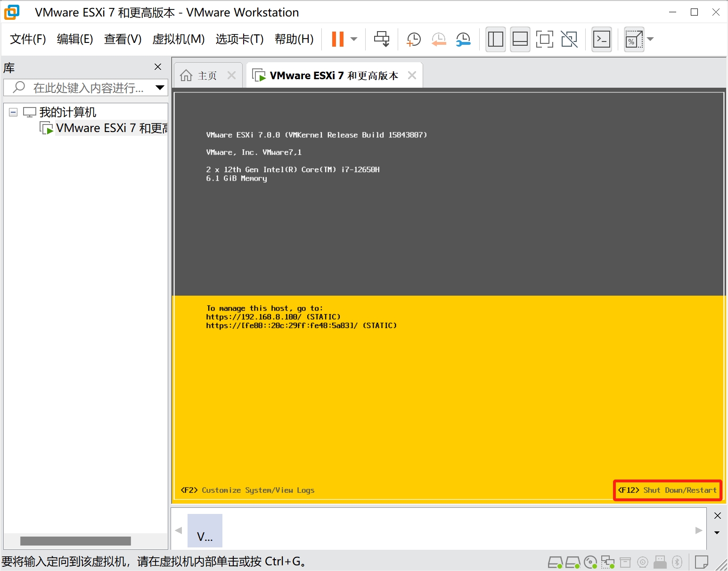
Task: Close the 库 library panel
Action: [x=158, y=67]
